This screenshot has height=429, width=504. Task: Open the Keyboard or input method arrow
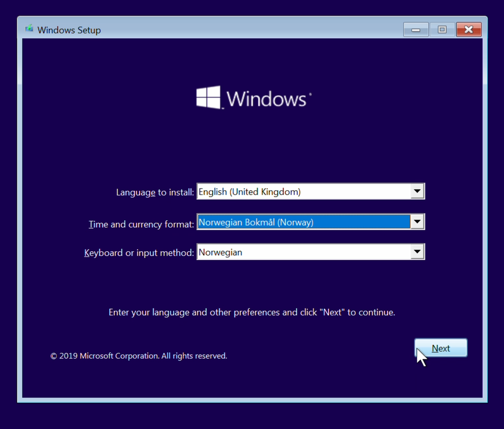(417, 252)
